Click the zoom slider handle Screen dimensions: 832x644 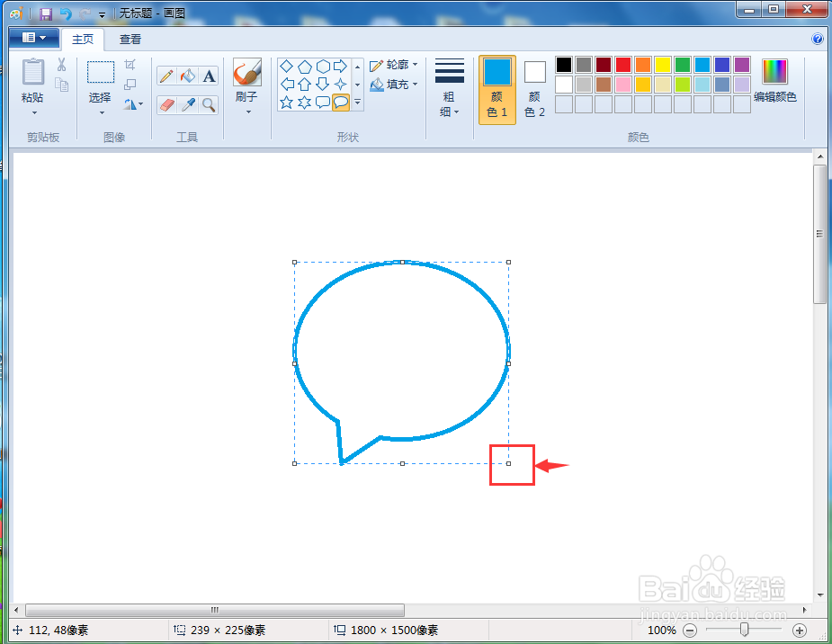tap(745, 630)
